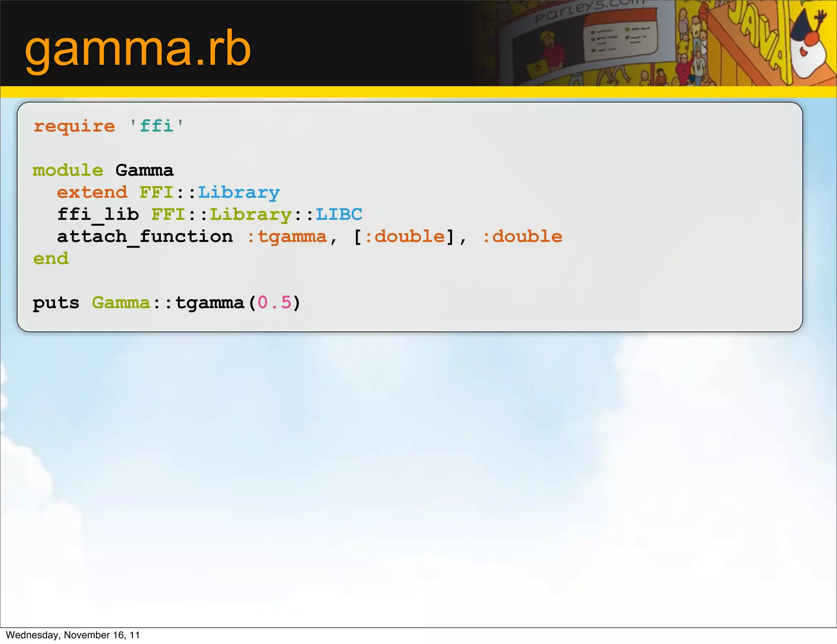The width and height of the screenshot is (837, 644).
Task: Click the "end" keyword
Action: 51,258
